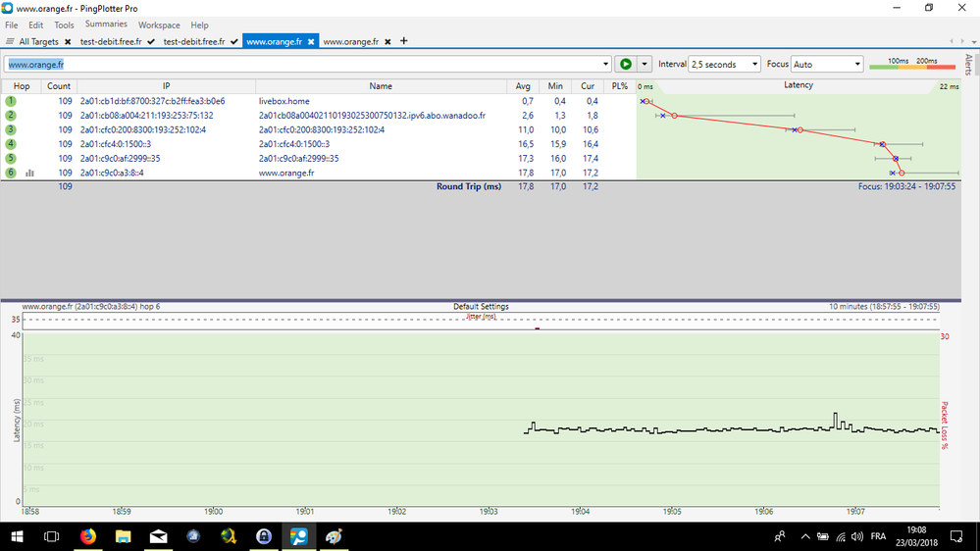The height and width of the screenshot is (551, 980).
Task: Sort by the Hop column header
Action: tap(22, 86)
